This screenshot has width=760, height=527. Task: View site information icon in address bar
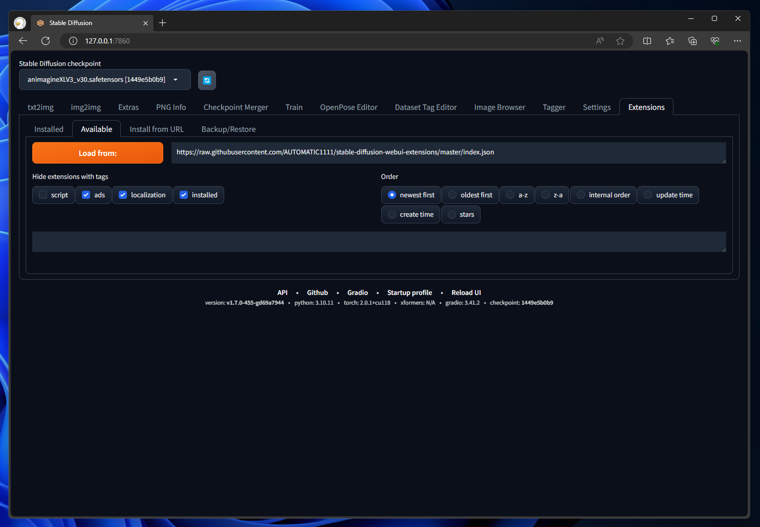(73, 41)
